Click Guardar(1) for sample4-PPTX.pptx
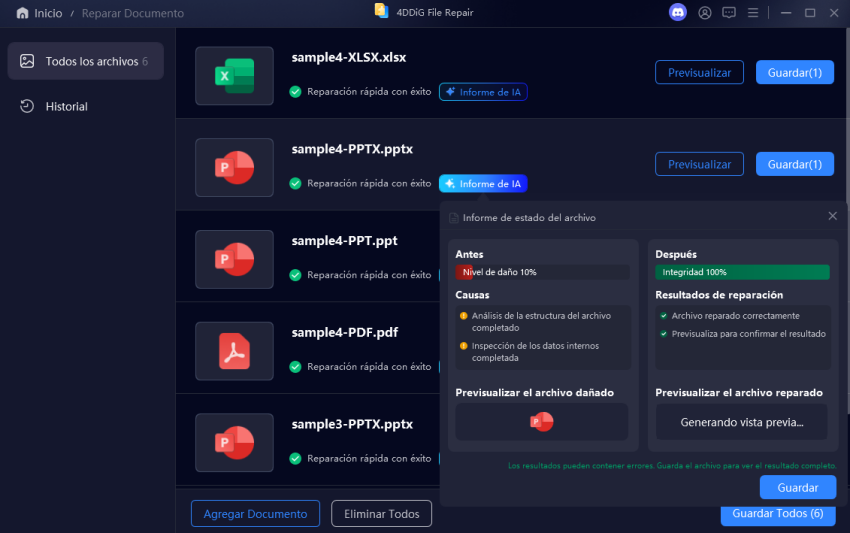Viewport: 850px width, 533px height. click(x=795, y=164)
